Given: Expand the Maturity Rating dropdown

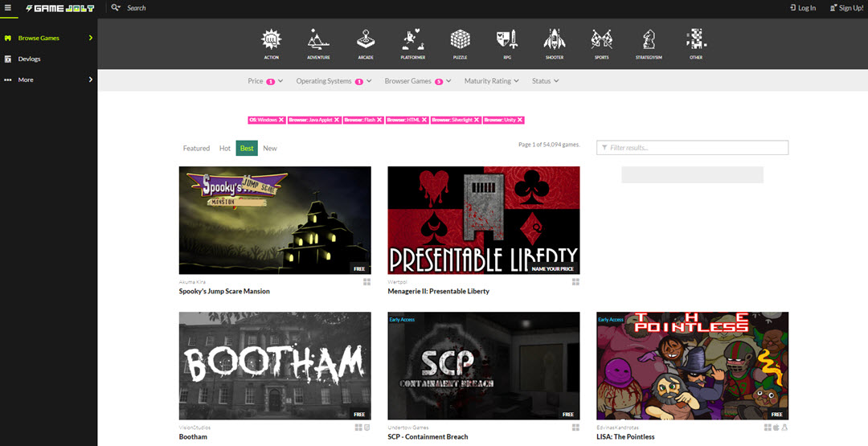Looking at the screenshot, I should (x=491, y=81).
